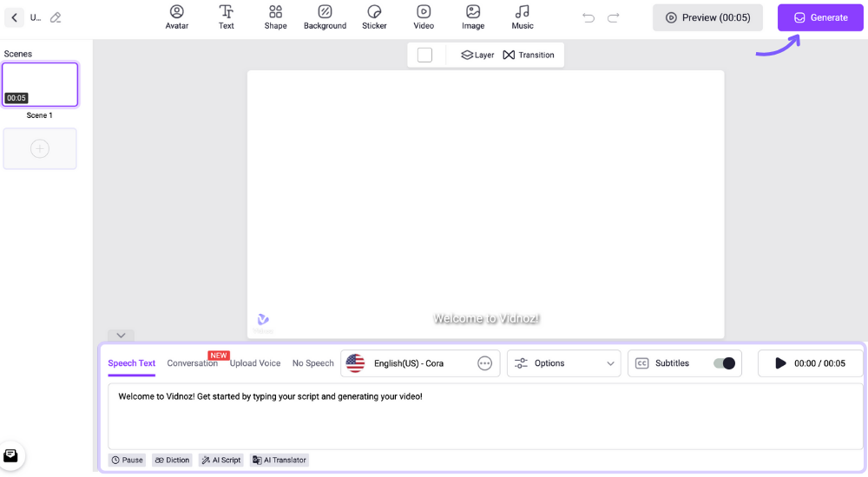Edit project name with pencil icon

tap(56, 17)
